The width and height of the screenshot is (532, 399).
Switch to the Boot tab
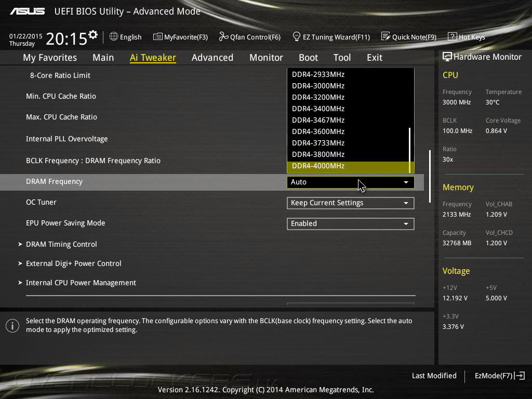click(309, 58)
